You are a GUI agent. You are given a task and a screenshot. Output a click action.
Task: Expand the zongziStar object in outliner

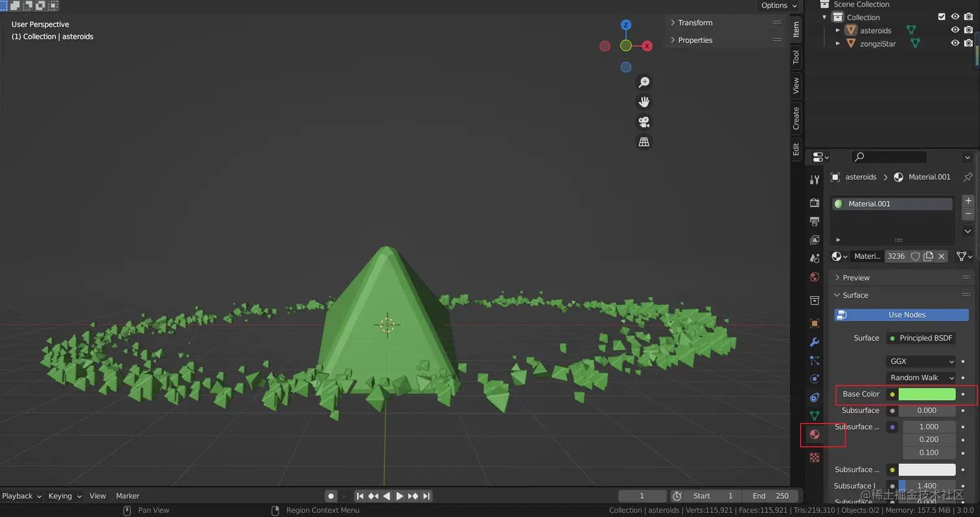(837, 43)
